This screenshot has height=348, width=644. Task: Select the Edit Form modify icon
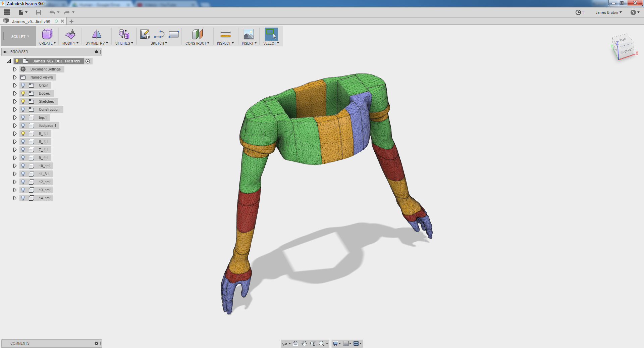coord(70,34)
